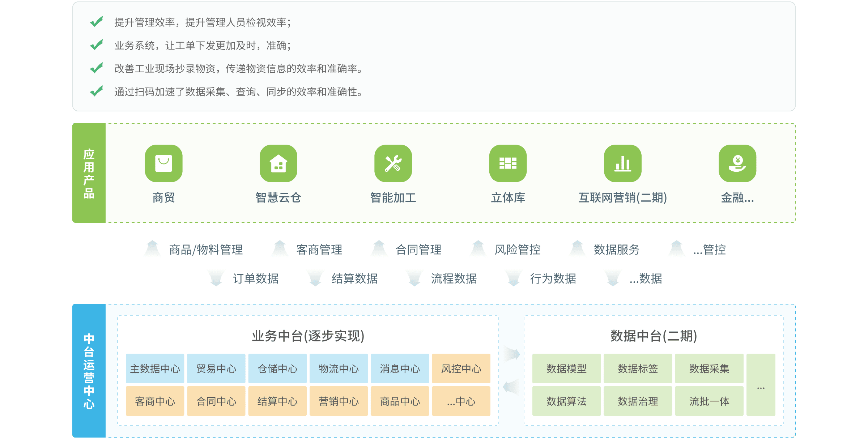
Task: Click checkmark beside 通过扫码加速 line
Action: pos(97,91)
